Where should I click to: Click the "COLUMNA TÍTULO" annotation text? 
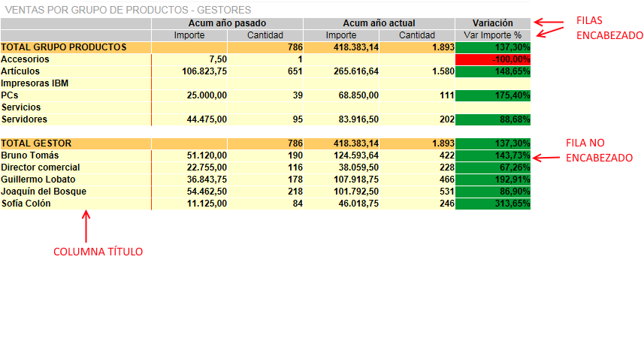point(98,252)
